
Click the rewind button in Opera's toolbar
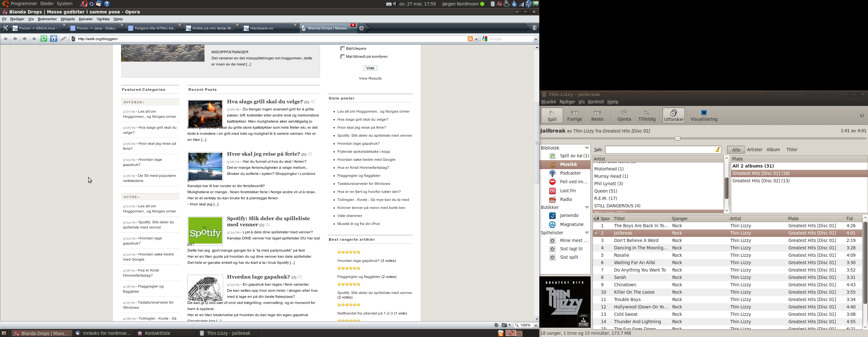pos(5,39)
